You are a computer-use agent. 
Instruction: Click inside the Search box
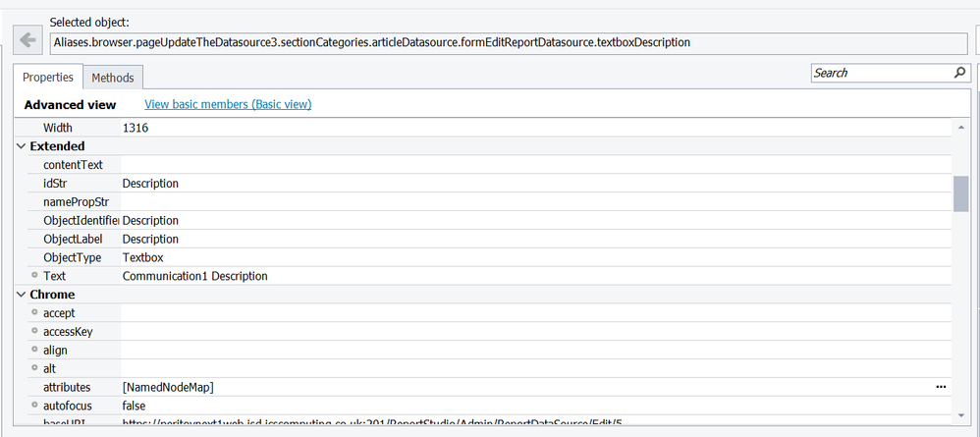pyautogui.click(x=879, y=73)
